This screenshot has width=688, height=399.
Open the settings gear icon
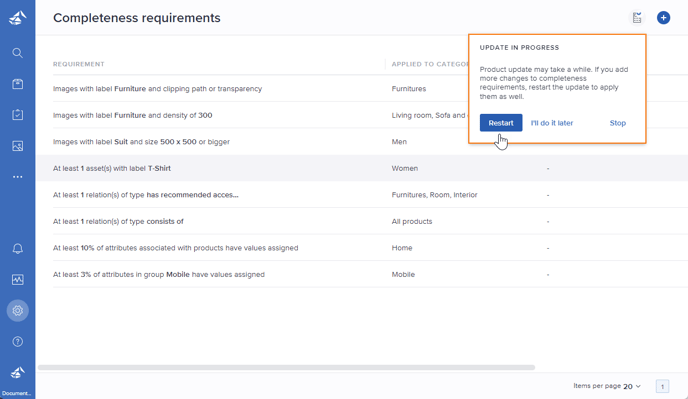click(18, 310)
